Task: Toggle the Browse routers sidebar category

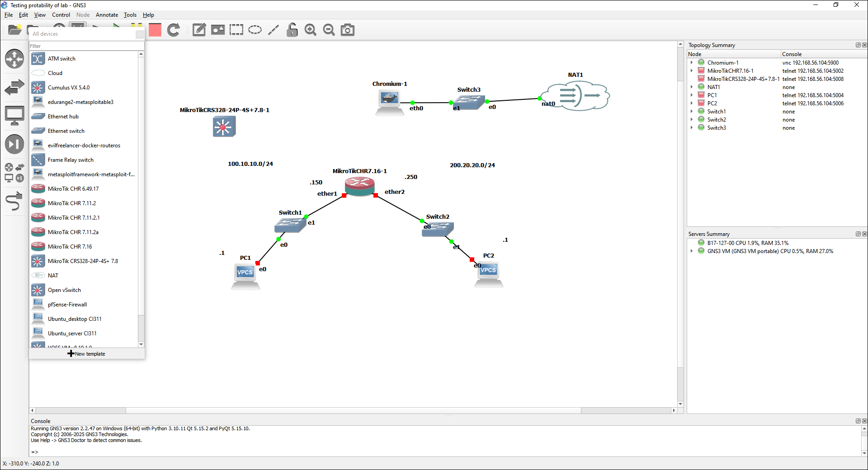Action: (x=14, y=59)
